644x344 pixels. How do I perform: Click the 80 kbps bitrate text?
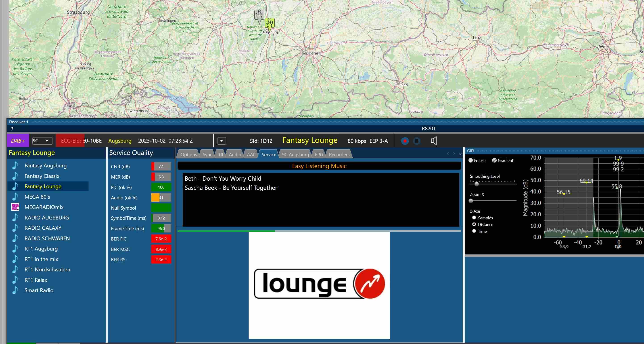click(357, 141)
